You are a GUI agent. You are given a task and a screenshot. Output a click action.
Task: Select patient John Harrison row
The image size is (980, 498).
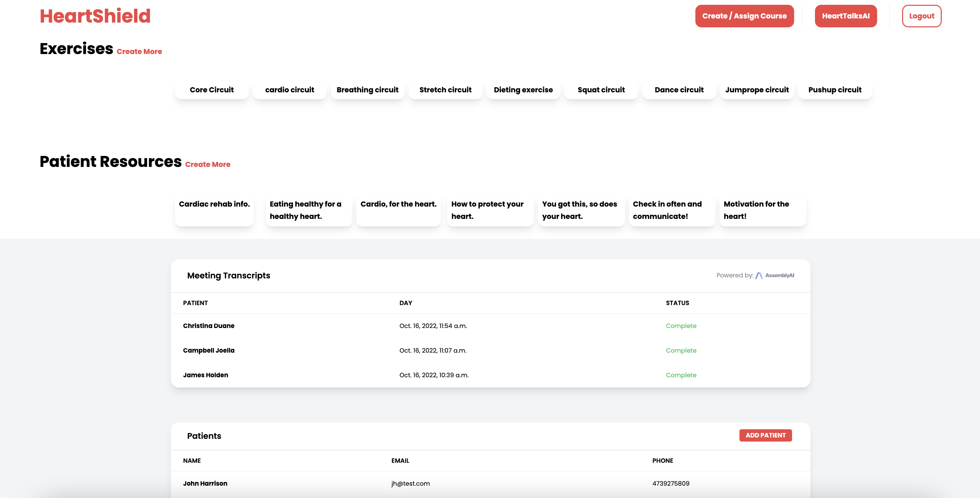(205, 484)
